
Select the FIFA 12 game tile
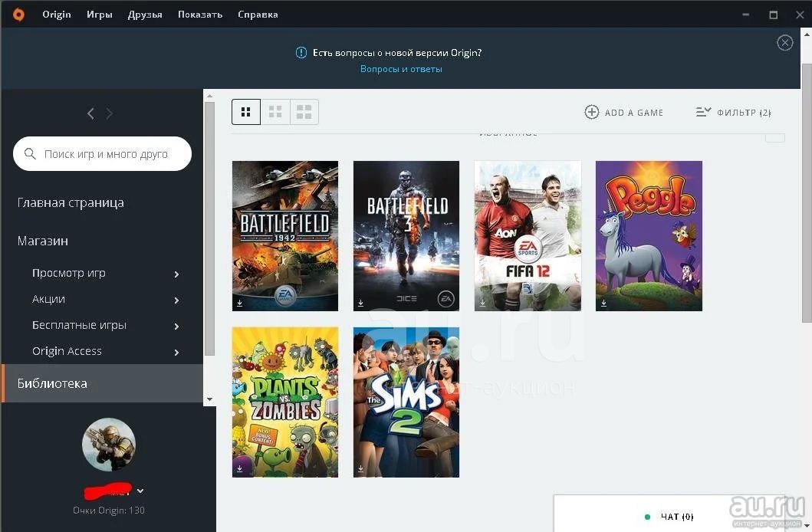[x=528, y=236]
